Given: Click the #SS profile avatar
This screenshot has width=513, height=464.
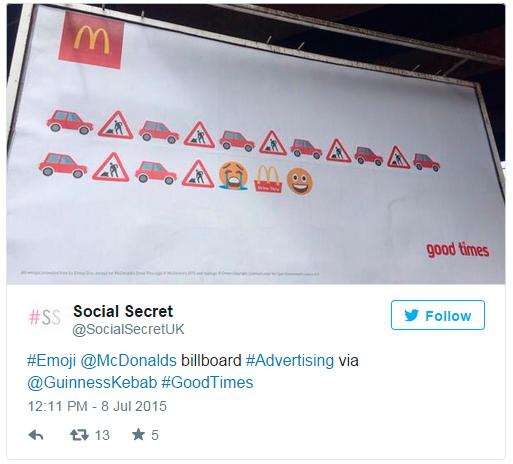Looking at the screenshot, I should (45, 317).
